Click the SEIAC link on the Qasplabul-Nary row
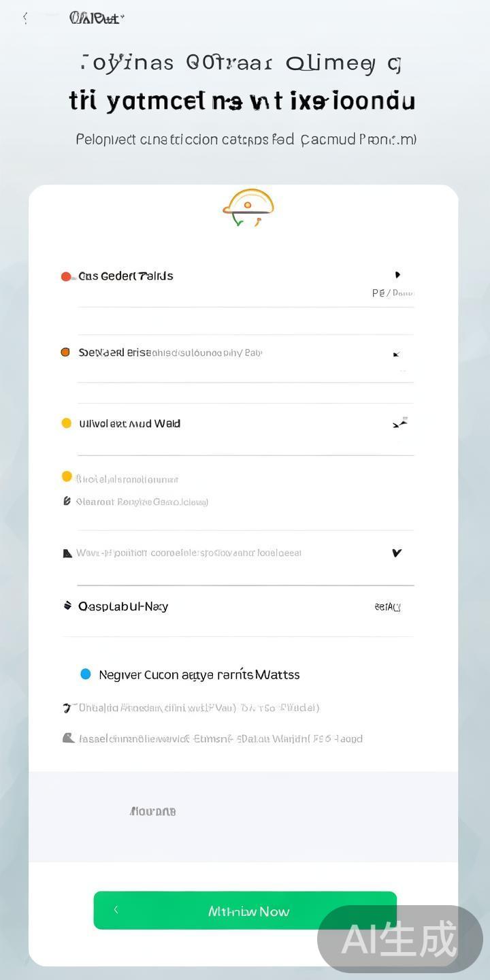 [387, 607]
